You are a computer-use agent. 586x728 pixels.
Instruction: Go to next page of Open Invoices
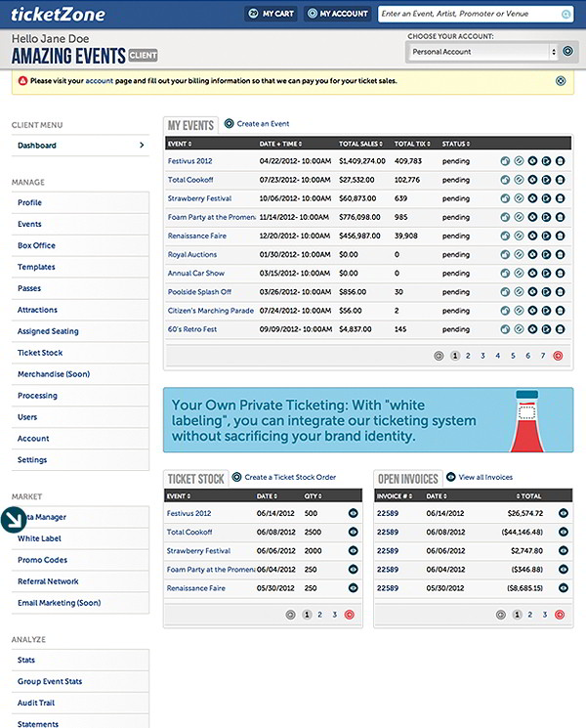560,615
